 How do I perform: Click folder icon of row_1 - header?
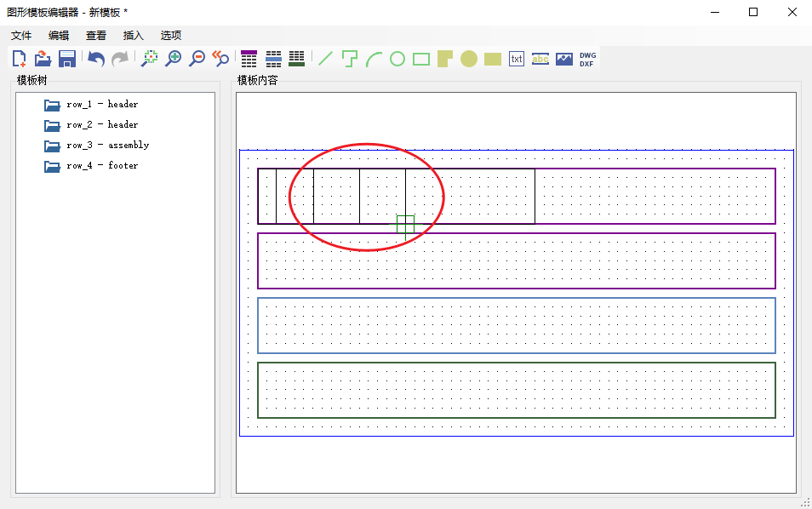(52, 105)
